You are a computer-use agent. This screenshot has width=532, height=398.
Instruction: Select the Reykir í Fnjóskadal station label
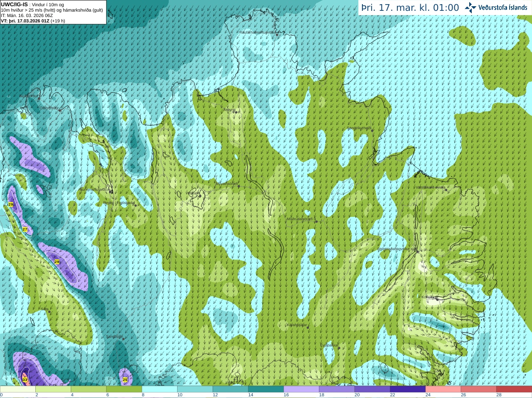pos(119,203)
